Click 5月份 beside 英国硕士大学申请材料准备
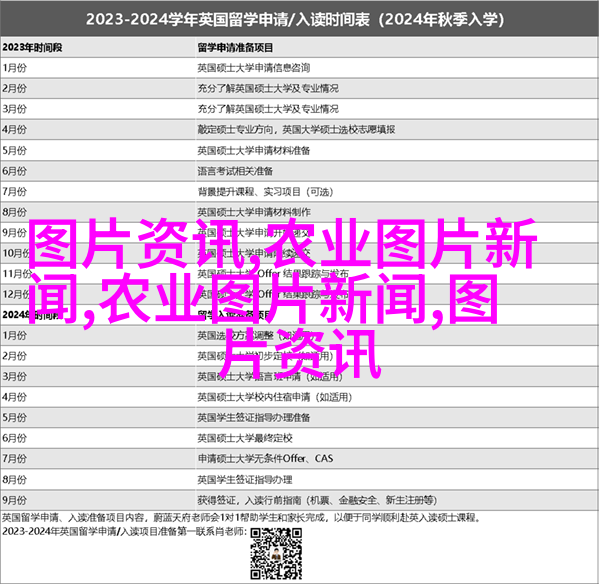 [x=15, y=150]
